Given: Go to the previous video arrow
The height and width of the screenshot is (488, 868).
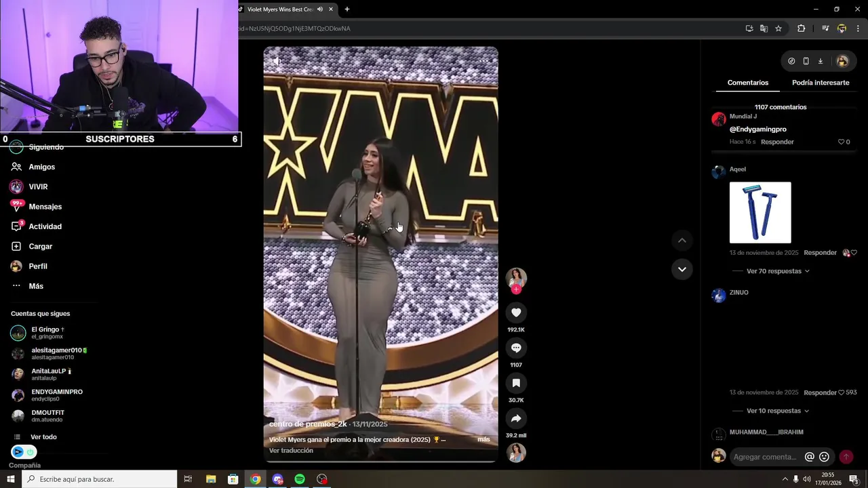Looking at the screenshot, I should click(x=682, y=240).
